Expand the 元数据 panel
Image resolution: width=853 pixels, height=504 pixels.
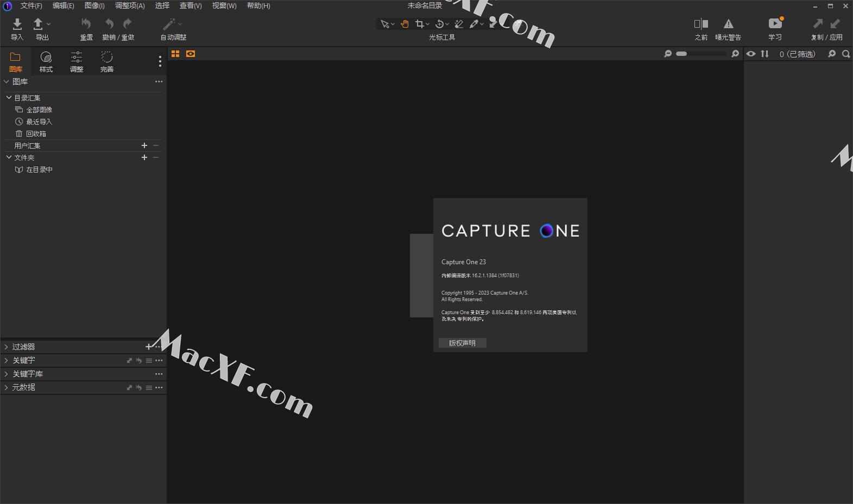click(x=7, y=387)
